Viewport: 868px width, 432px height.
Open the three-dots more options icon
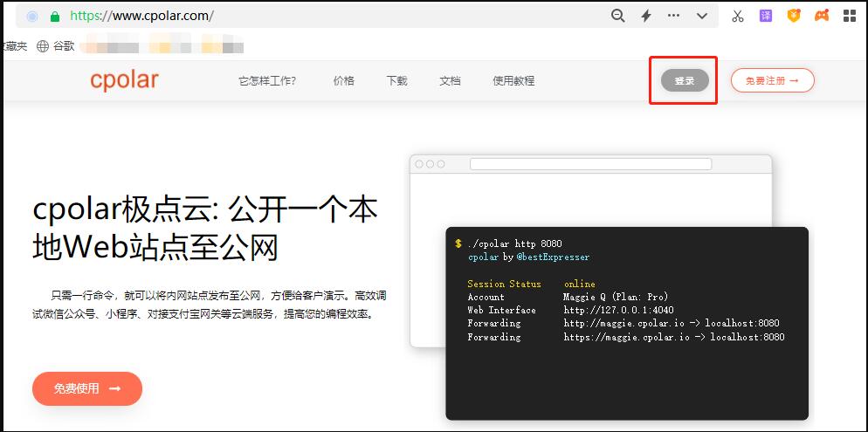(673, 16)
